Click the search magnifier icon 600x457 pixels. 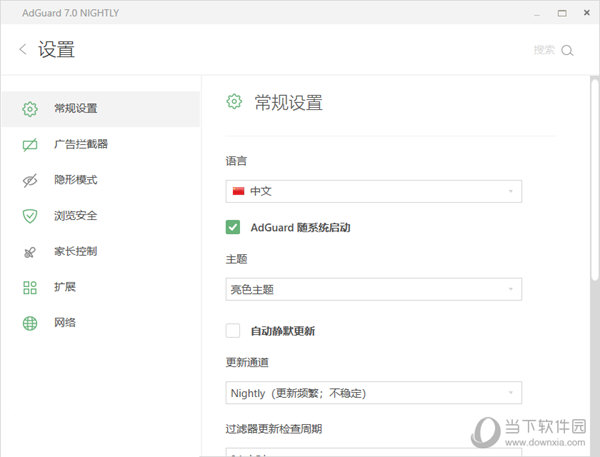coord(567,50)
